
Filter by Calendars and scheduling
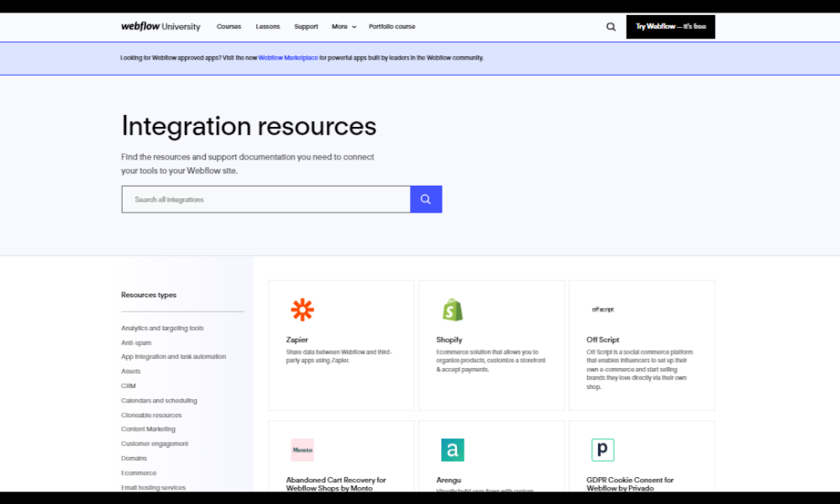click(159, 401)
